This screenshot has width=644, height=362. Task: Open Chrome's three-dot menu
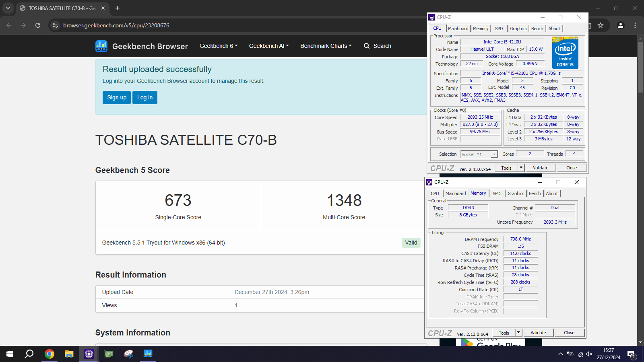tap(635, 25)
